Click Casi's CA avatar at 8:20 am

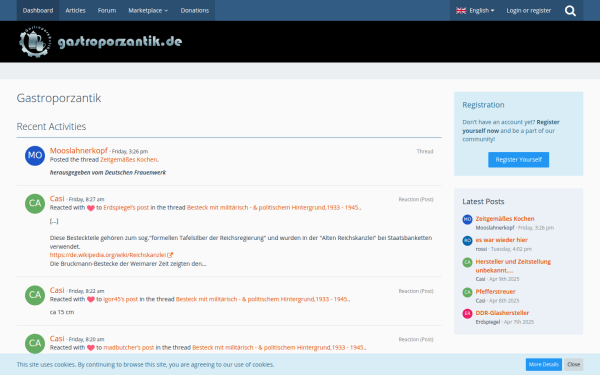[x=35, y=343]
